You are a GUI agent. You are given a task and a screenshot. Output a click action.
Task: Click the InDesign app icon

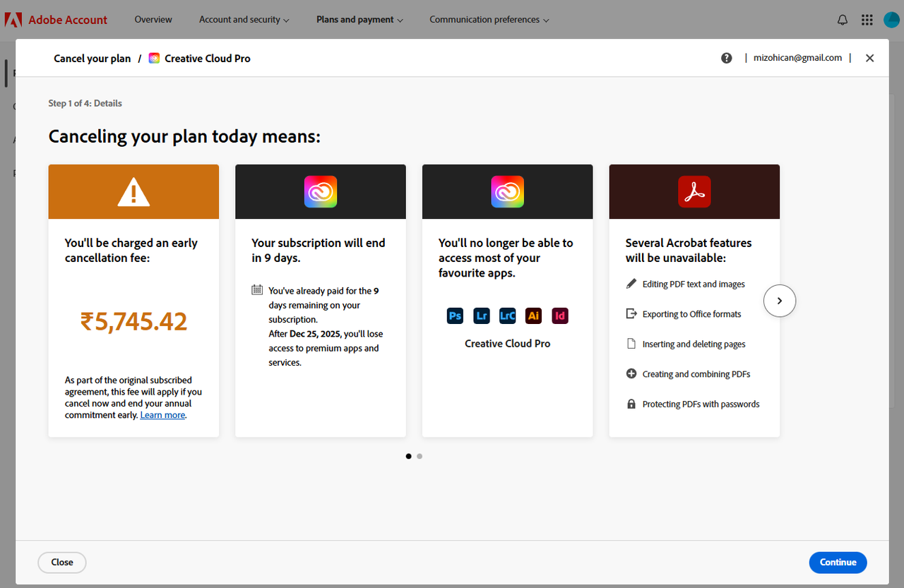[x=560, y=316]
